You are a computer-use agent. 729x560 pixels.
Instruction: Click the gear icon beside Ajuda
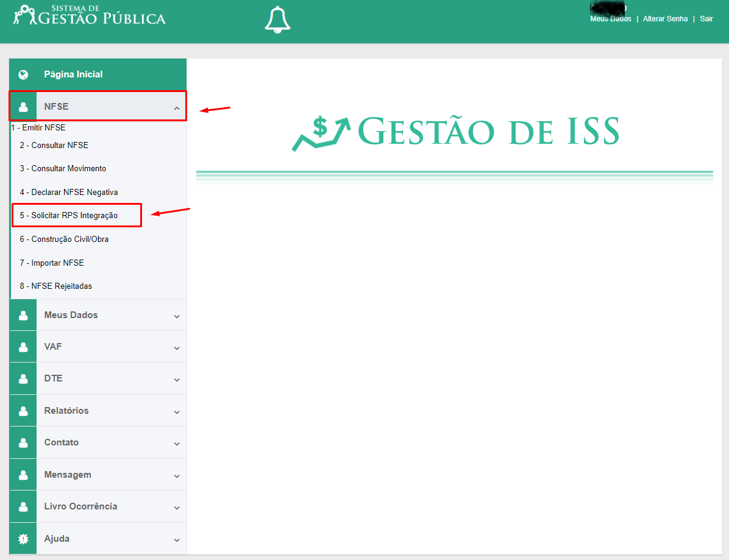pyautogui.click(x=23, y=539)
